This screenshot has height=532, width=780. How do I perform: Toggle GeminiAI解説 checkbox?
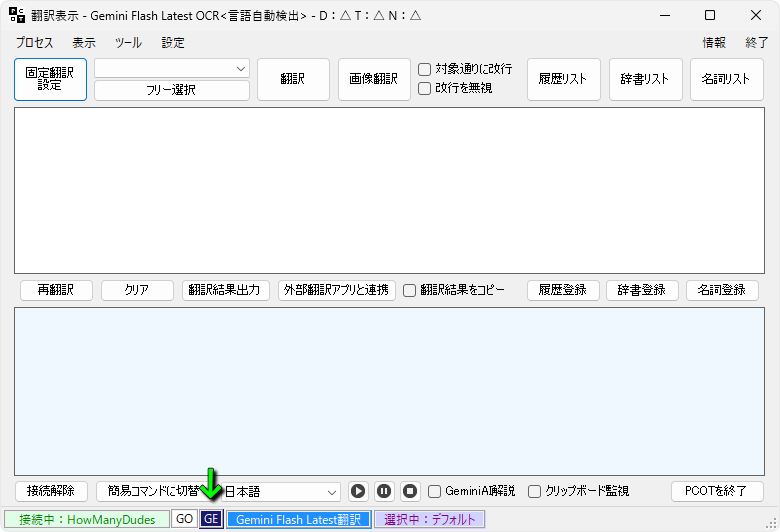click(x=435, y=491)
